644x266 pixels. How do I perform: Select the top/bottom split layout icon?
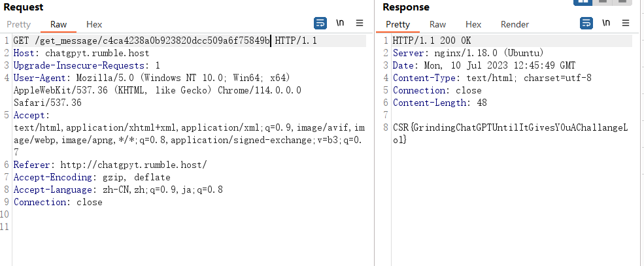603,2
